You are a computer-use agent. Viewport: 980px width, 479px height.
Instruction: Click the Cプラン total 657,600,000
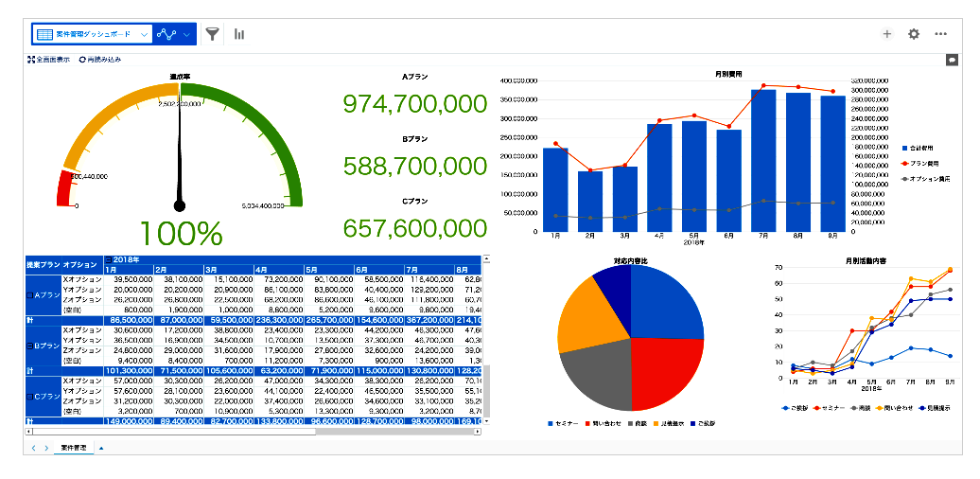[x=415, y=228]
